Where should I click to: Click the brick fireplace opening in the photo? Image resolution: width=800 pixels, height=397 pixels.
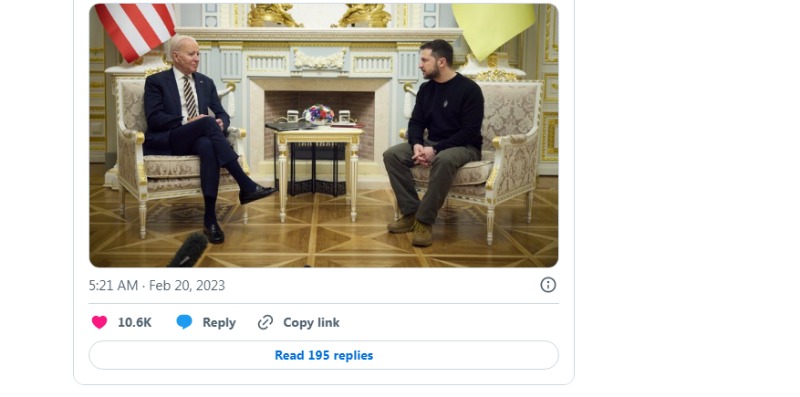point(319,125)
